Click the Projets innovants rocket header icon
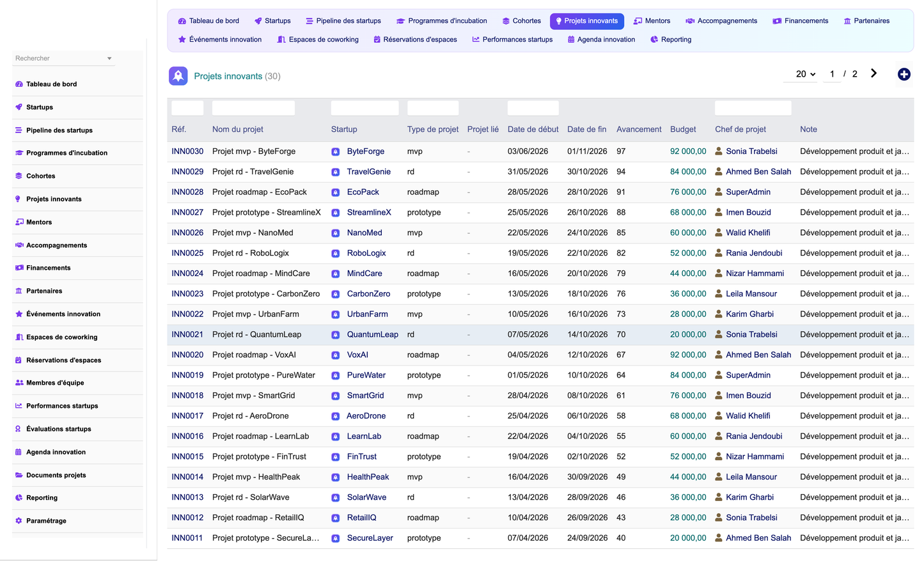 tap(178, 75)
